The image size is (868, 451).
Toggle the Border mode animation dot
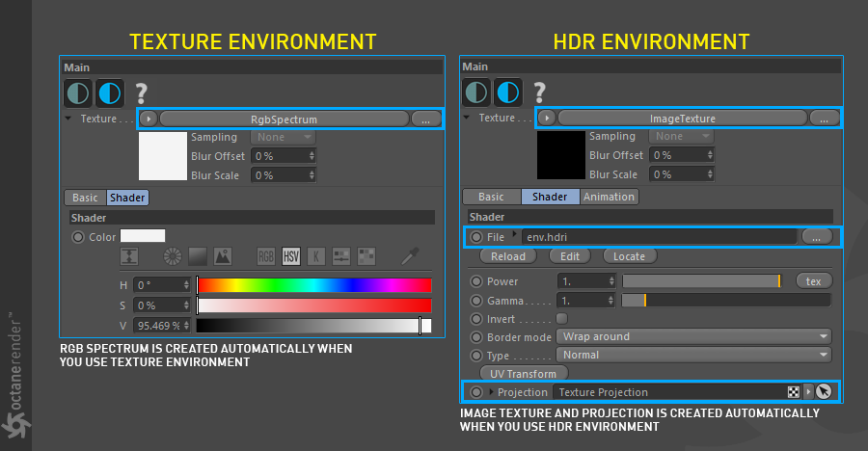pos(476,337)
